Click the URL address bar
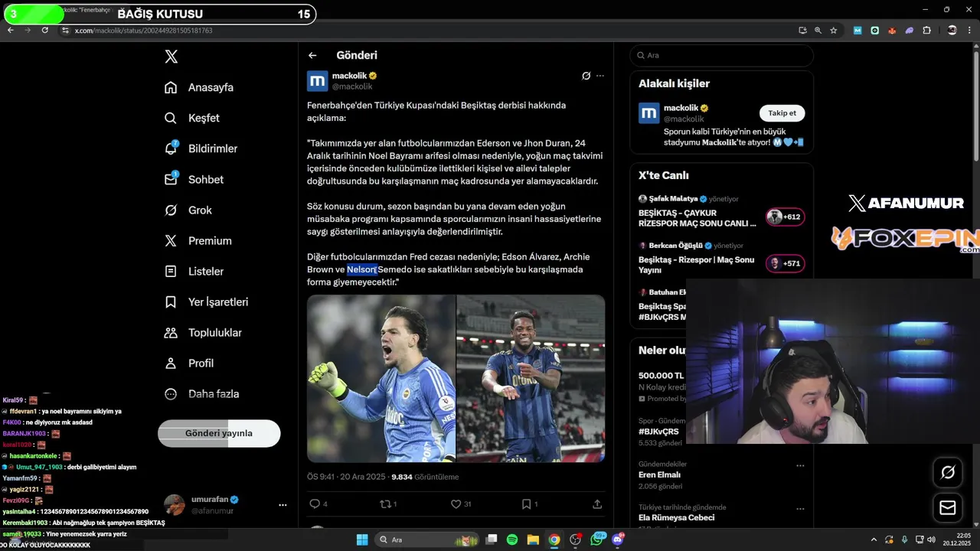Screen dimensions: 980x551 [x=429, y=30]
